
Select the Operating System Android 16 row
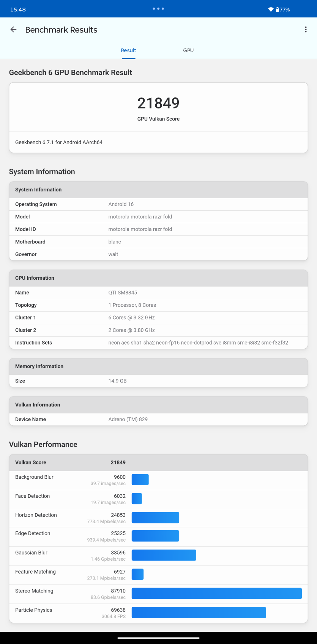[158, 204]
